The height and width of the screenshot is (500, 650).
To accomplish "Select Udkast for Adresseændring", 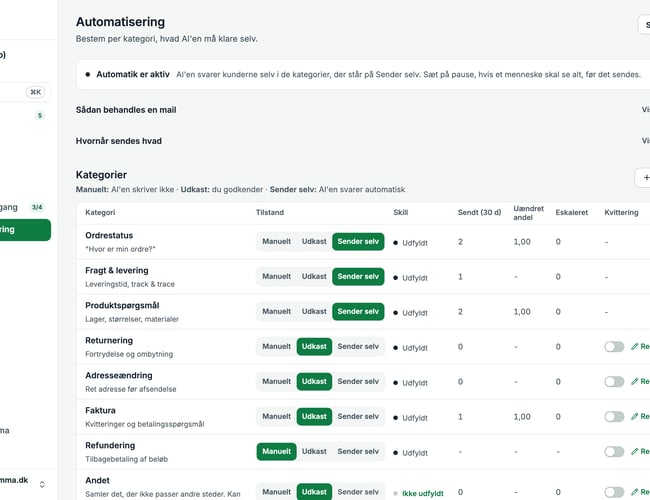I will point(314,381).
